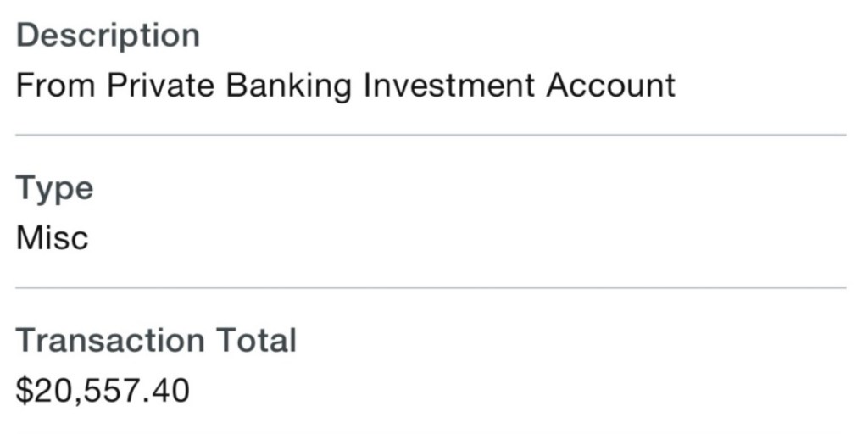Viewport: 868px width, 434px height.
Task: Click the cents portion .40 of the total
Action: (166, 391)
